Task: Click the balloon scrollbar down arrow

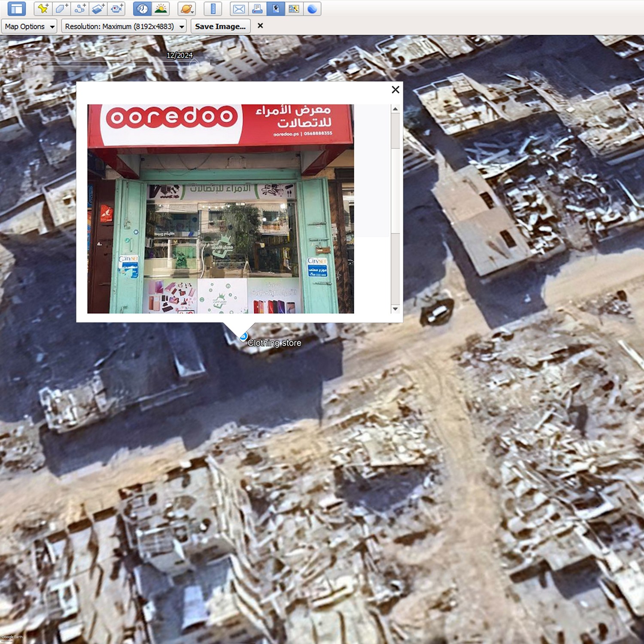Action: tap(395, 309)
